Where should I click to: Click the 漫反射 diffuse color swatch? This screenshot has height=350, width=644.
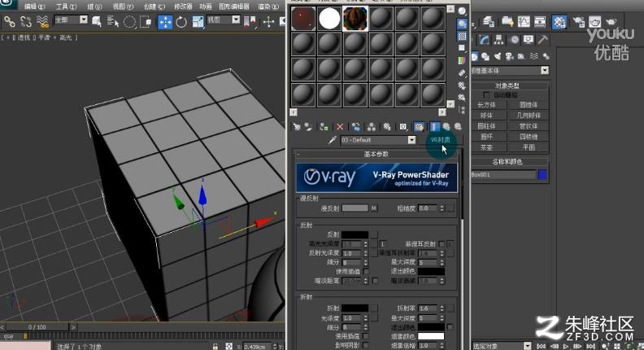point(355,208)
